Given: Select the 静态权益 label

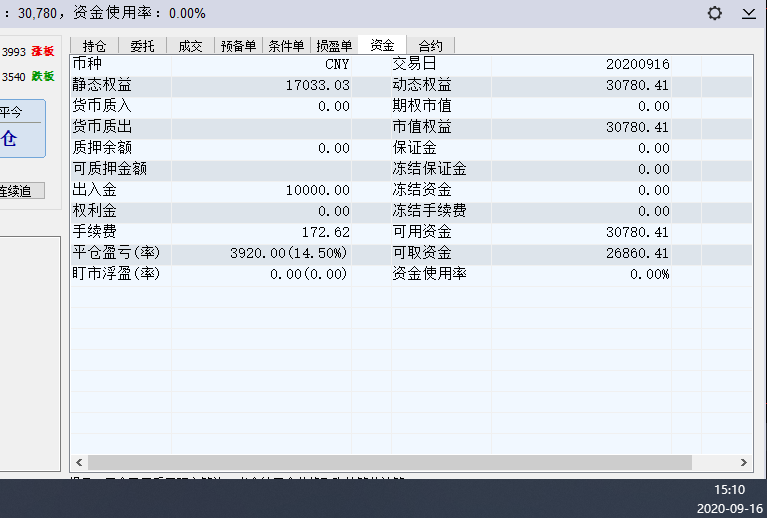Looking at the screenshot, I should pyautogui.click(x=102, y=85).
